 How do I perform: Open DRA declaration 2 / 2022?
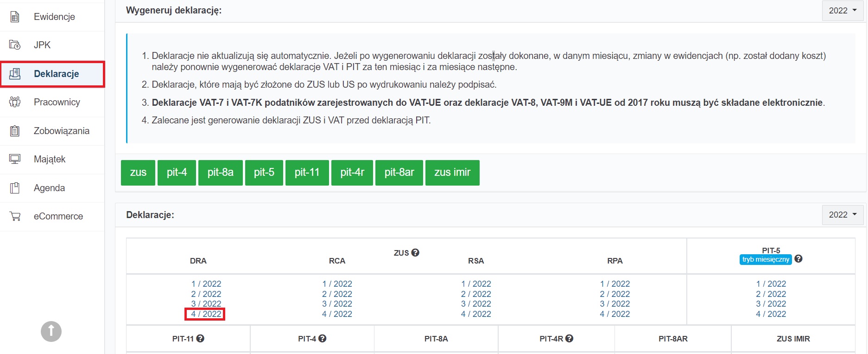tap(206, 294)
